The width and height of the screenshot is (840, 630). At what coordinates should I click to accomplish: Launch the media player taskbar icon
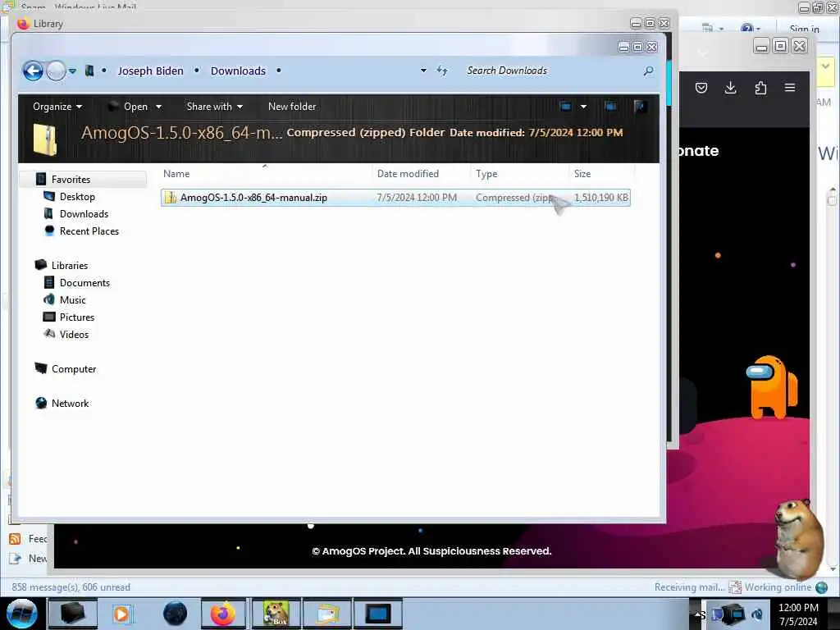click(x=121, y=614)
